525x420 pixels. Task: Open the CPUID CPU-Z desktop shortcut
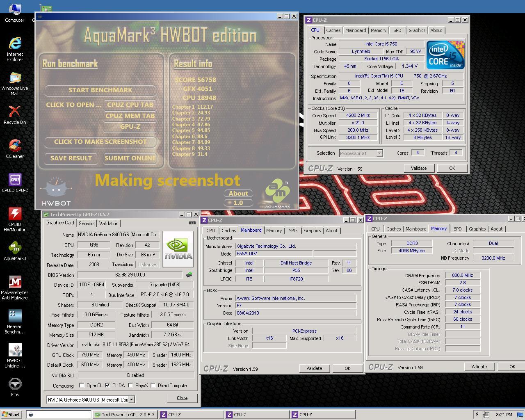coord(15,183)
